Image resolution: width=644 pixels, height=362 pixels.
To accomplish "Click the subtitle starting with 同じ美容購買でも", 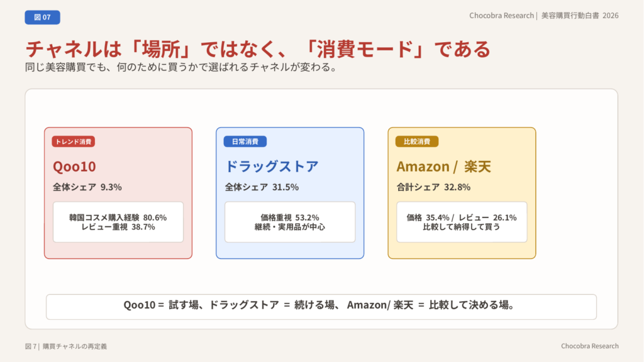I will tap(182, 67).
